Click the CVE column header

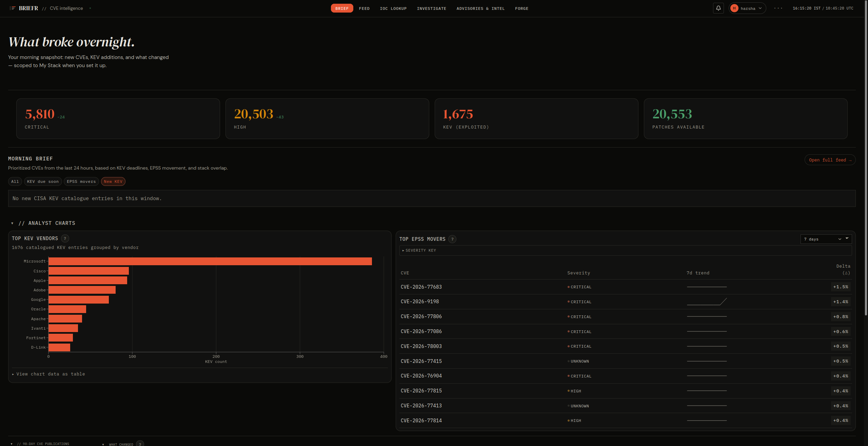click(405, 273)
